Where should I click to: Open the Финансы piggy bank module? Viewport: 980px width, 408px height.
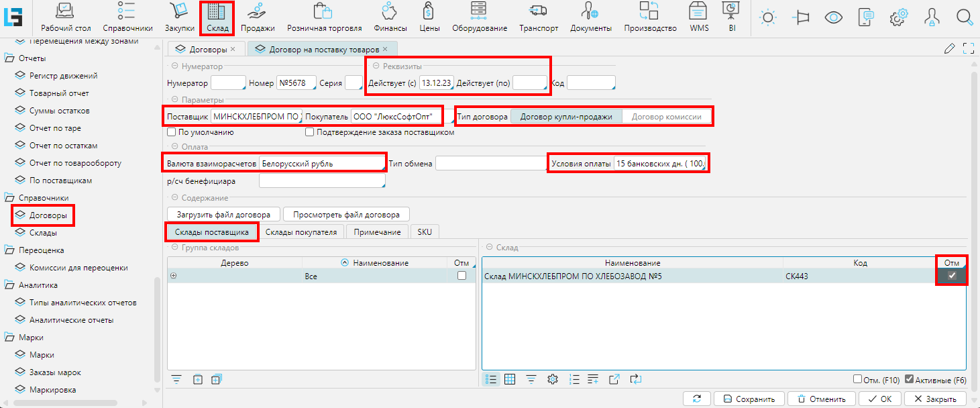389,17
